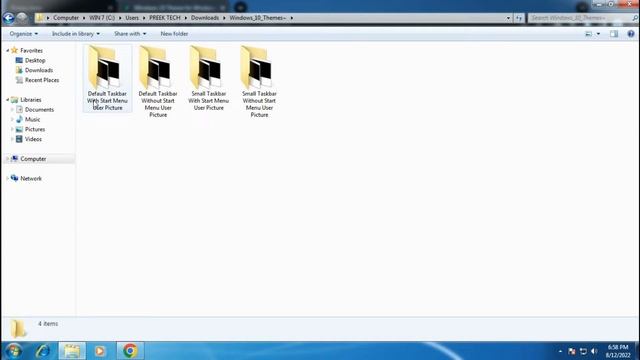
Task: Click Downloads in the address breadcrumb
Action: pos(205,18)
